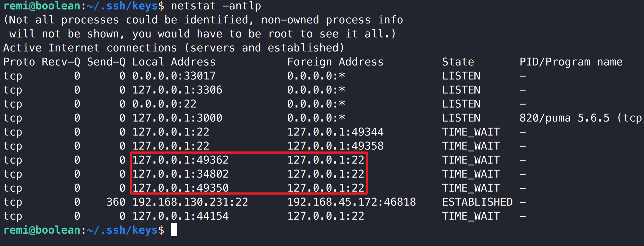The width and height of the screenshot is (644, 246).
Task: Click the 0.0.0.0:22 SSH listening address
Action: click(164, 104)
